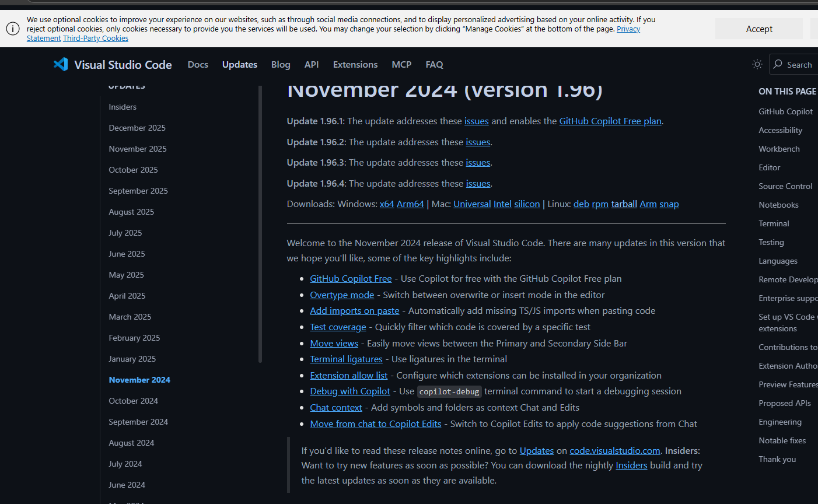Click the left sidebar scrollbar
This screenshot has width=818, height=504.
[260, 224]
